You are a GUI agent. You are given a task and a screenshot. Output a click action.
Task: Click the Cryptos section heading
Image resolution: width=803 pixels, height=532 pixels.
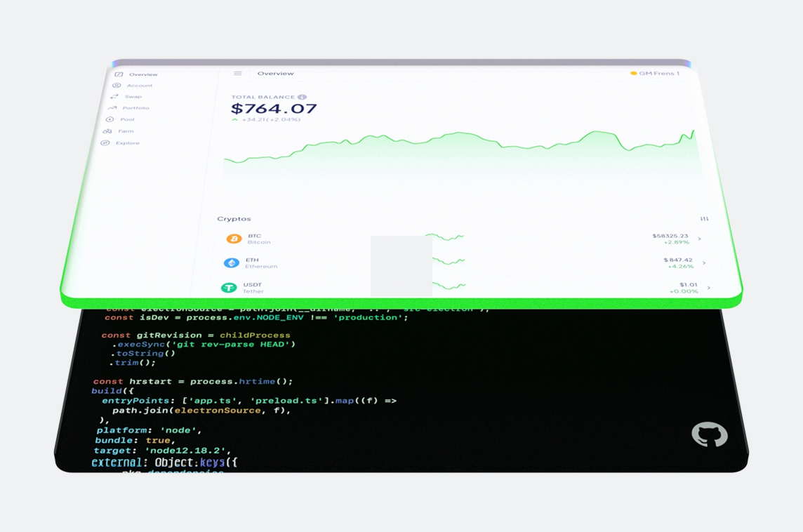point(234,219)
